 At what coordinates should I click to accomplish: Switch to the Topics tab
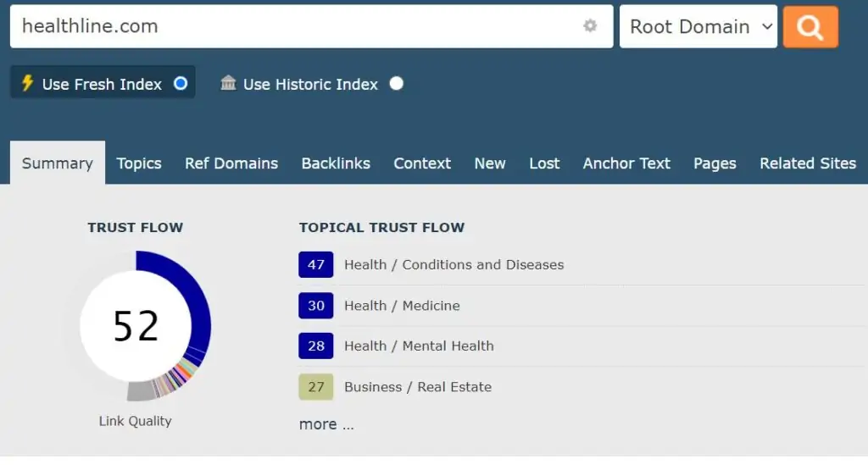(x=139, y=163)
